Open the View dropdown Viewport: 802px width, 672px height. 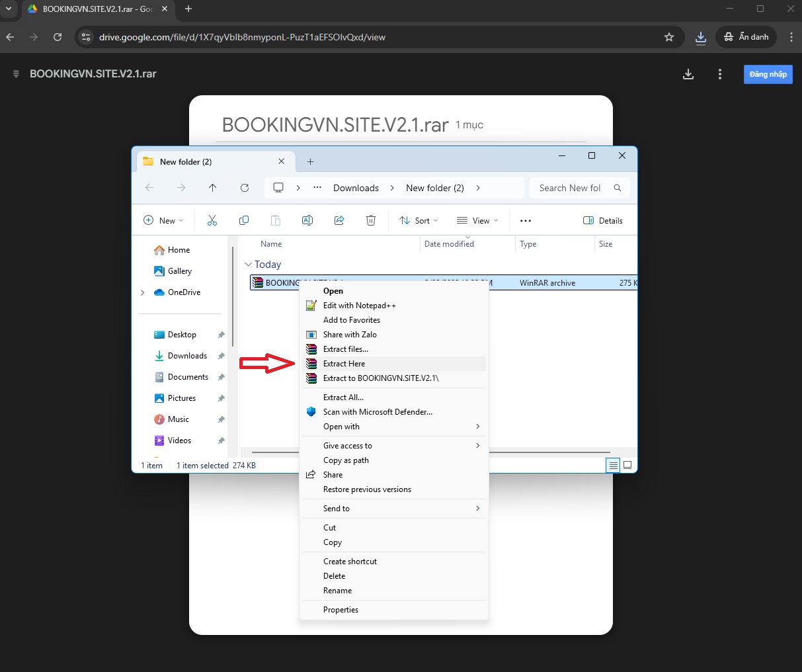click(477, 221)
